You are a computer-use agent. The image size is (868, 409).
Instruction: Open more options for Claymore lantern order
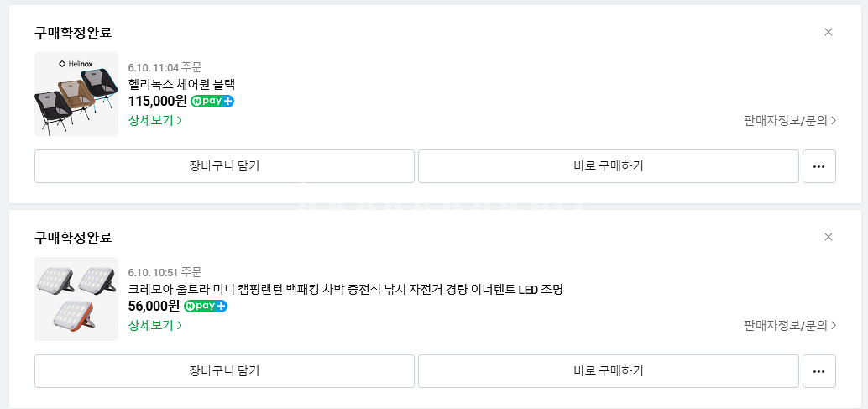818,371
